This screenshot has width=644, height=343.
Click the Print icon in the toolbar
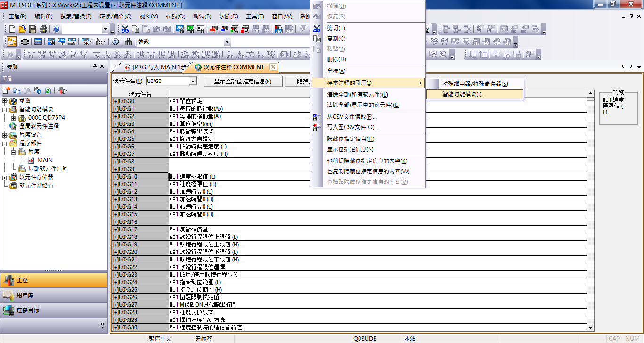43,29
